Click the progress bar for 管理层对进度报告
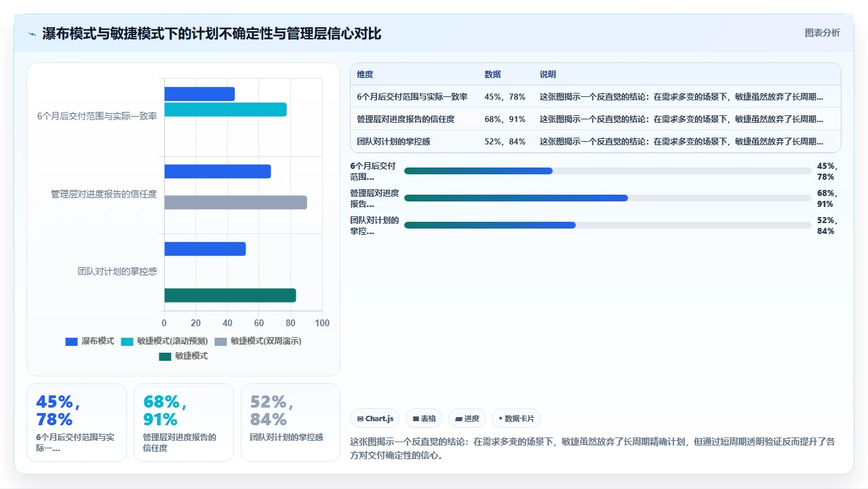This screenshot has width=868, height=489. click(608, 198)
